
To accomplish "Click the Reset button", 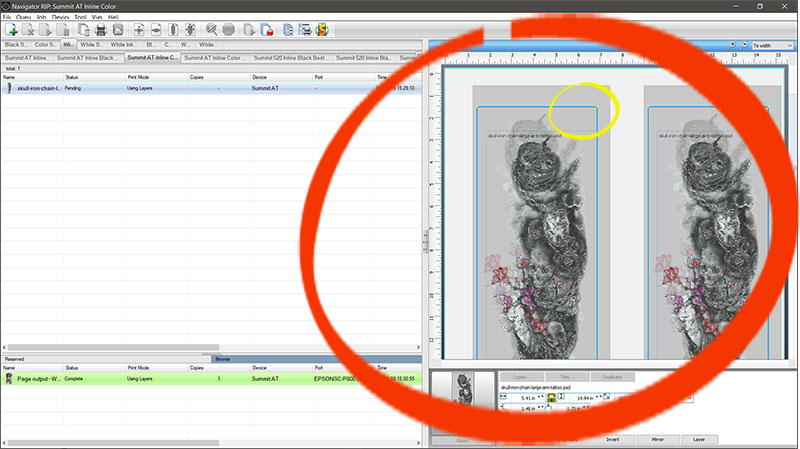I will tap(462, 440).
